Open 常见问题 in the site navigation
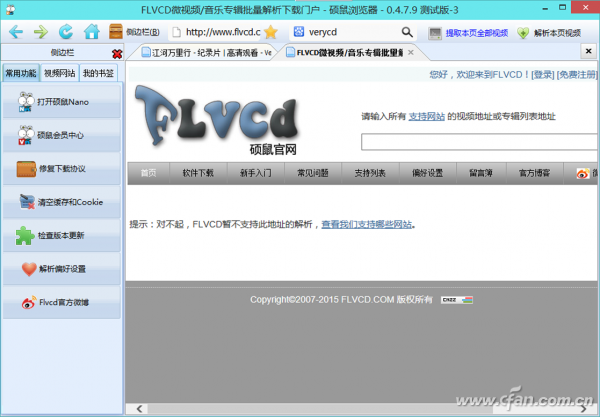This screenshot has width=600, height=417. coord(313,173)
